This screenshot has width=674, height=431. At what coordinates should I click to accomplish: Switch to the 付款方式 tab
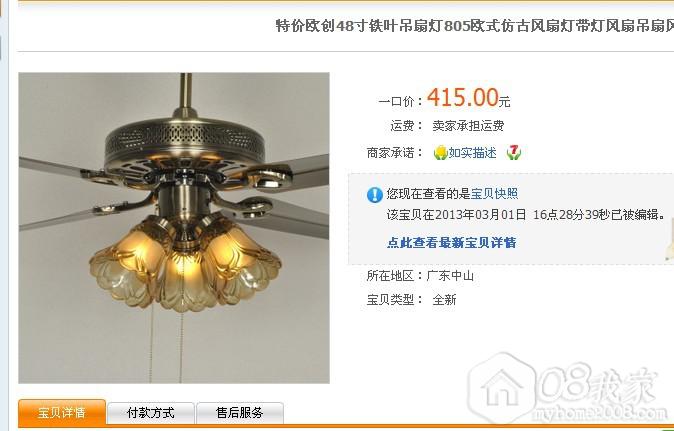click(x=151, y=413)
